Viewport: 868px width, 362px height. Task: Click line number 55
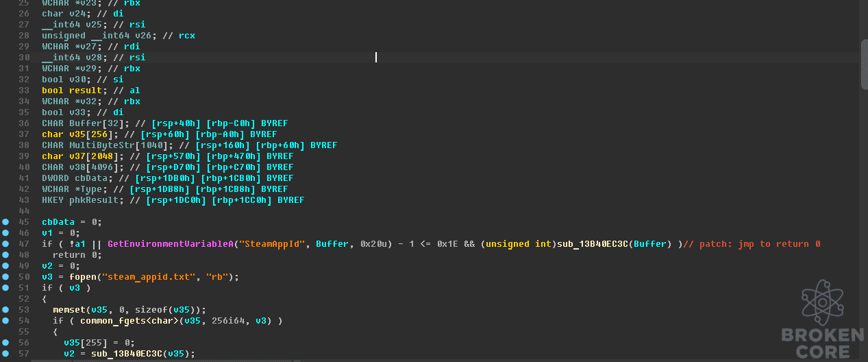point(25,332)
